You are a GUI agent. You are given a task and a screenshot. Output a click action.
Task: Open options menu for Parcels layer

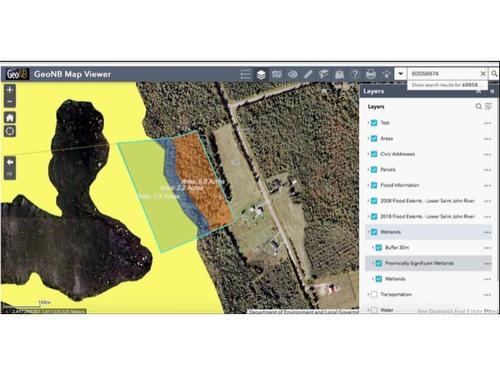[487, 170]
